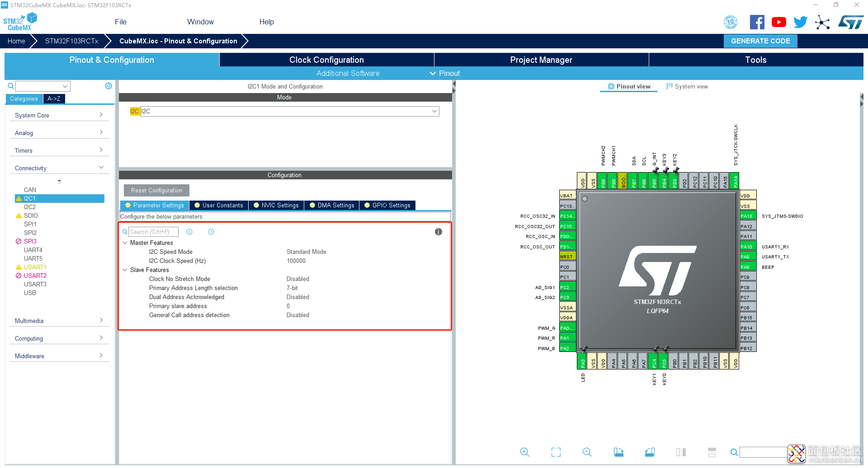Zoom out on the chip pinout
This screenshot has width=868, height=468.
[x=587, y=452]
